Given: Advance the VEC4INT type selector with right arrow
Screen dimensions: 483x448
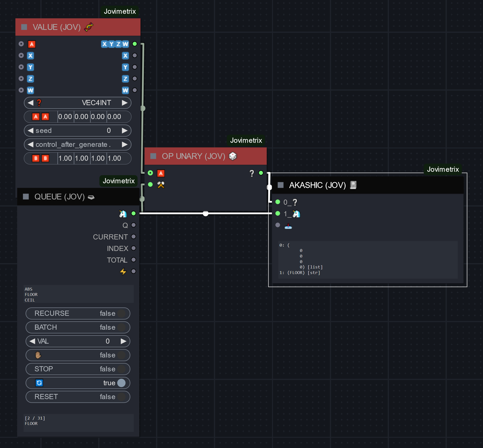Looking at the screenshot, I should coord(124,103).
